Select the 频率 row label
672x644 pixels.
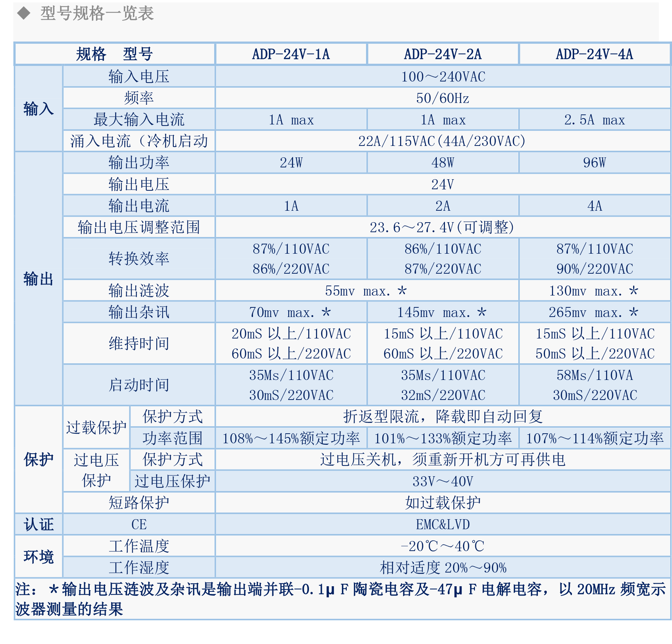coord(139,98)
